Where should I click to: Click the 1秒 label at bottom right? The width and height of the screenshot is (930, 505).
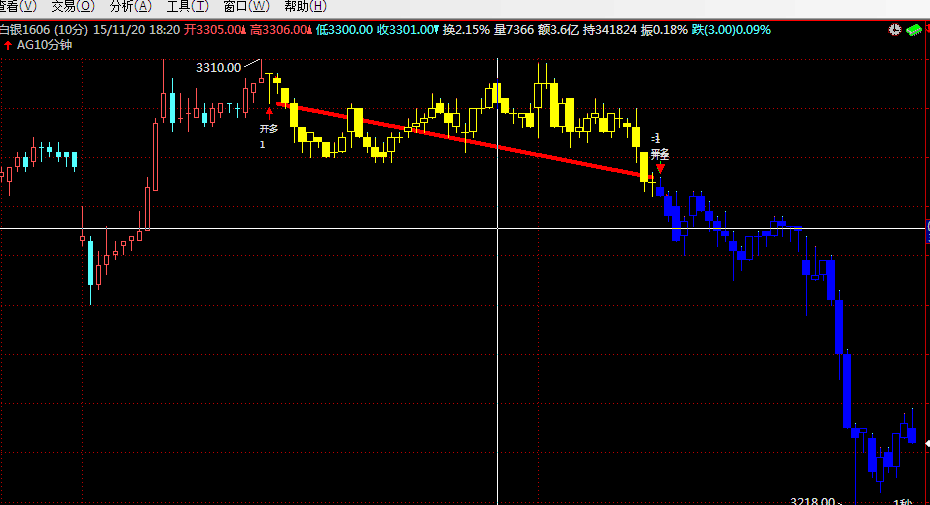901,500
